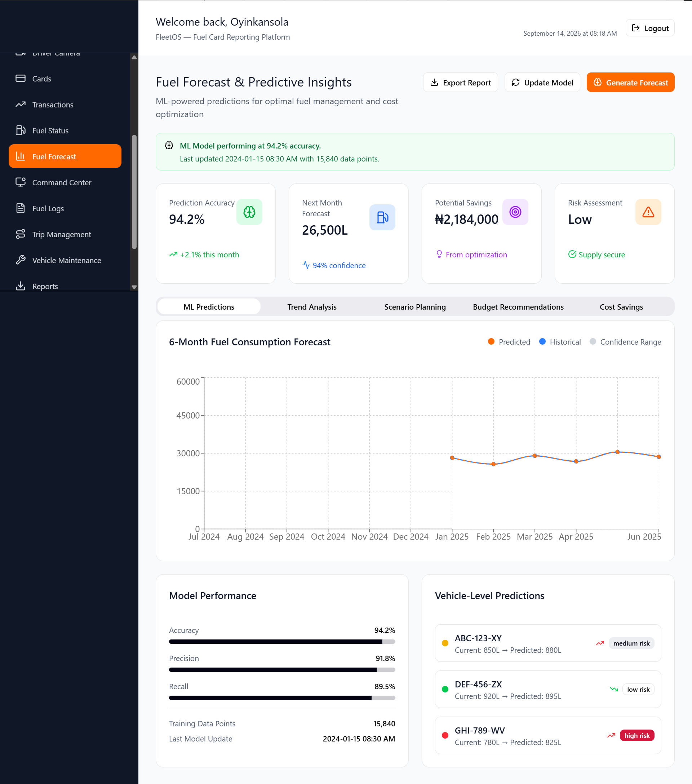692x784 pixels.
Task: Click the Trip Management route icon
Action: pyautogui.click(x=20, y=234)
